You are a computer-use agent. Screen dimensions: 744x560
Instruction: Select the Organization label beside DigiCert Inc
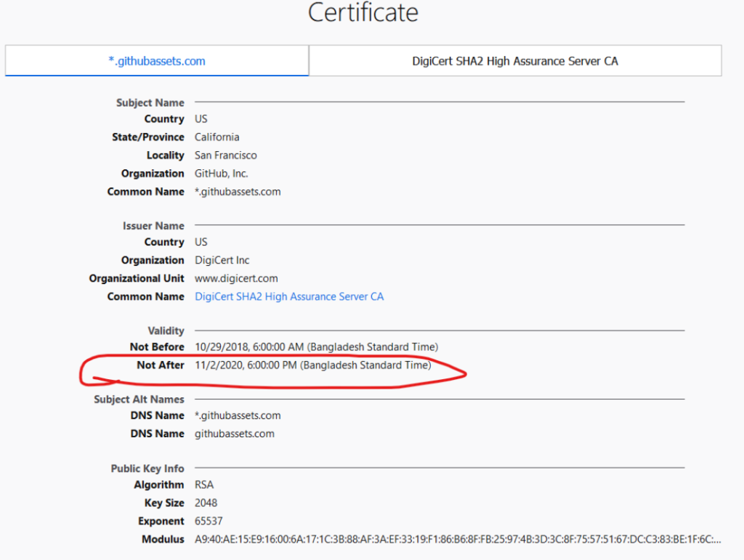tap(153, 260)
